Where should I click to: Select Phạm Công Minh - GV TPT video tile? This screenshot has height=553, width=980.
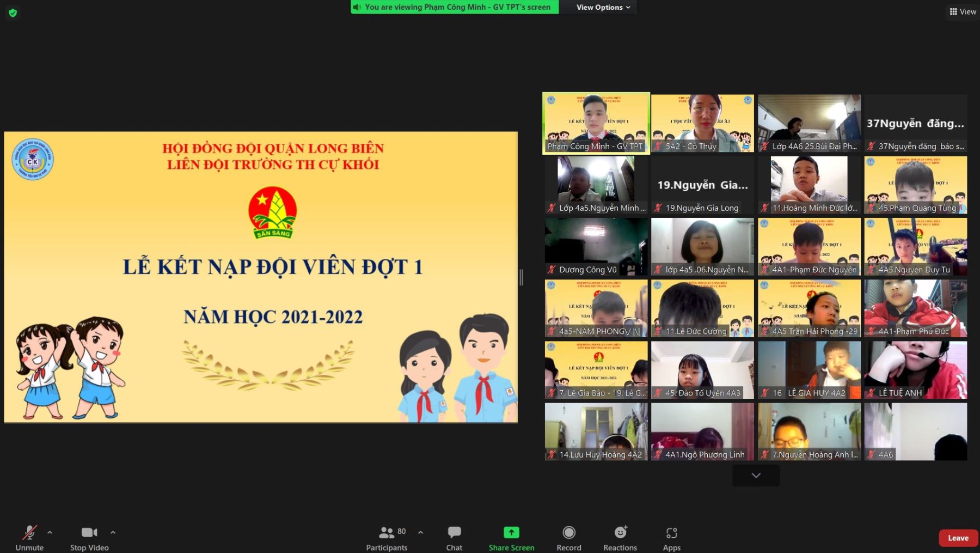596,123
